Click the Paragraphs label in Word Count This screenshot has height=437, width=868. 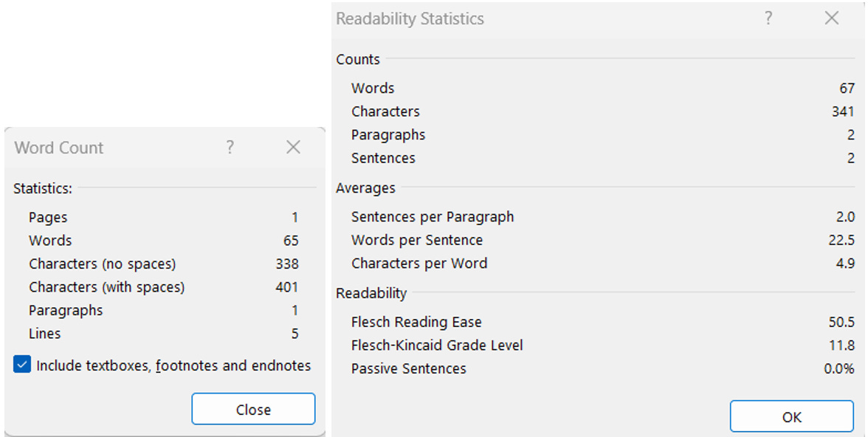66,311
